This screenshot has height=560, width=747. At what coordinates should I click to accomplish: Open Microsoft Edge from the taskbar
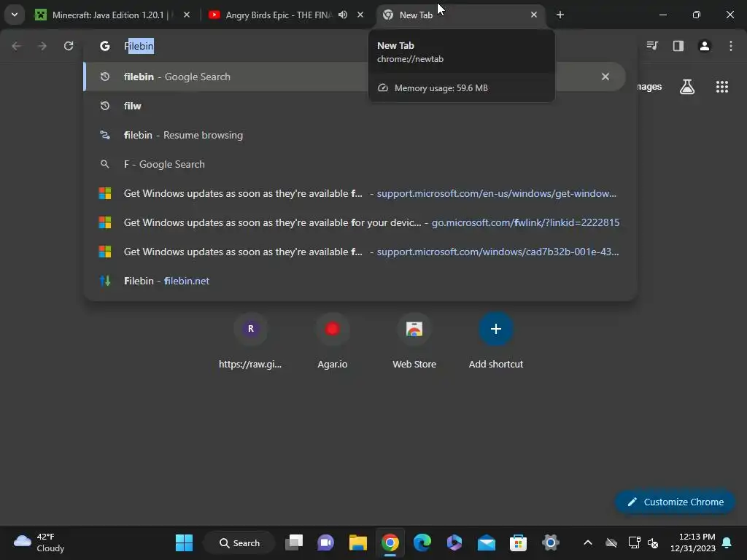pos(422,542)
